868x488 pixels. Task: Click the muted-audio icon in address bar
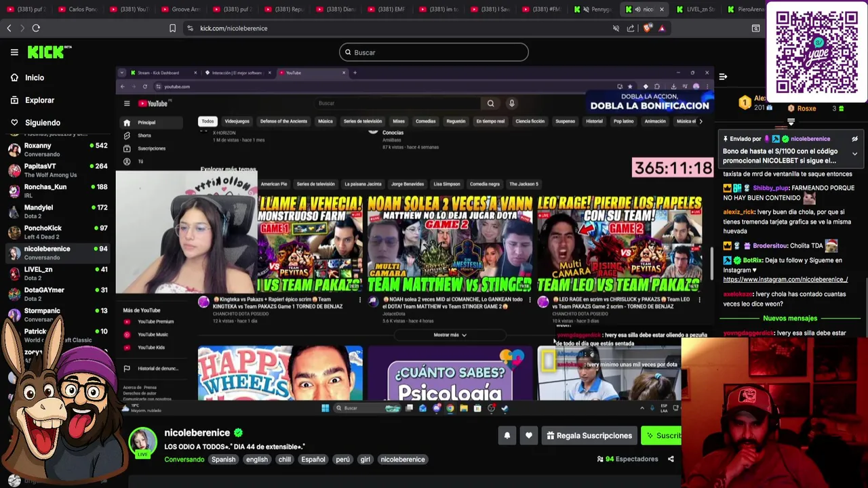616,28
